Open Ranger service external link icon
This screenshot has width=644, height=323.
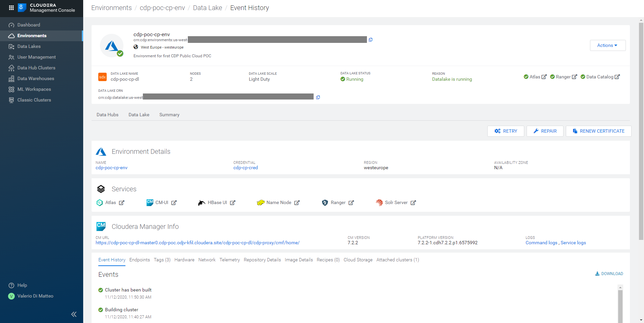point(351,203)
